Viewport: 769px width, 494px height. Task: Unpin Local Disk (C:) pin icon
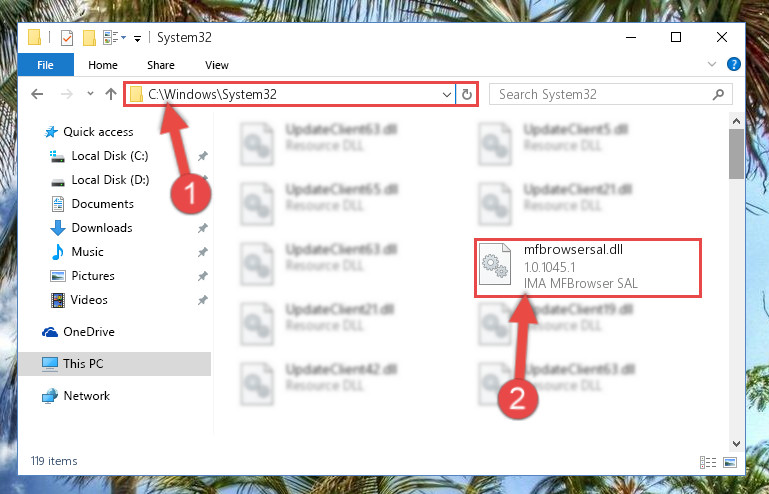pos(202,156)
